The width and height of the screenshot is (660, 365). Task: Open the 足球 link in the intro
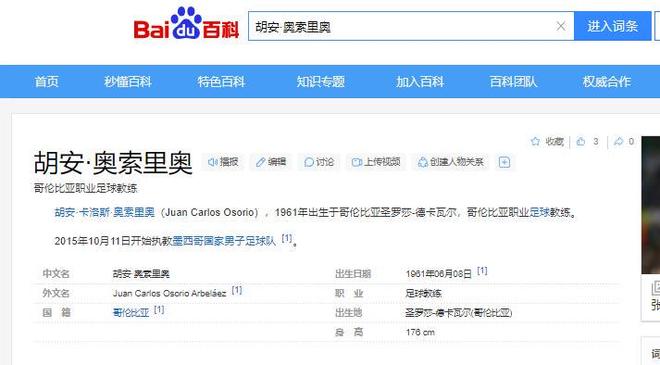tap(539, 212)
